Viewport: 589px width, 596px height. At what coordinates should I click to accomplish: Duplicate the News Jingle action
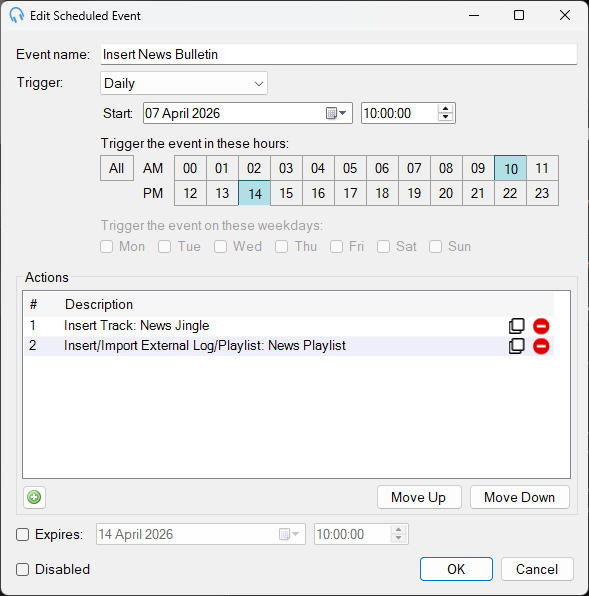point(516,326)
